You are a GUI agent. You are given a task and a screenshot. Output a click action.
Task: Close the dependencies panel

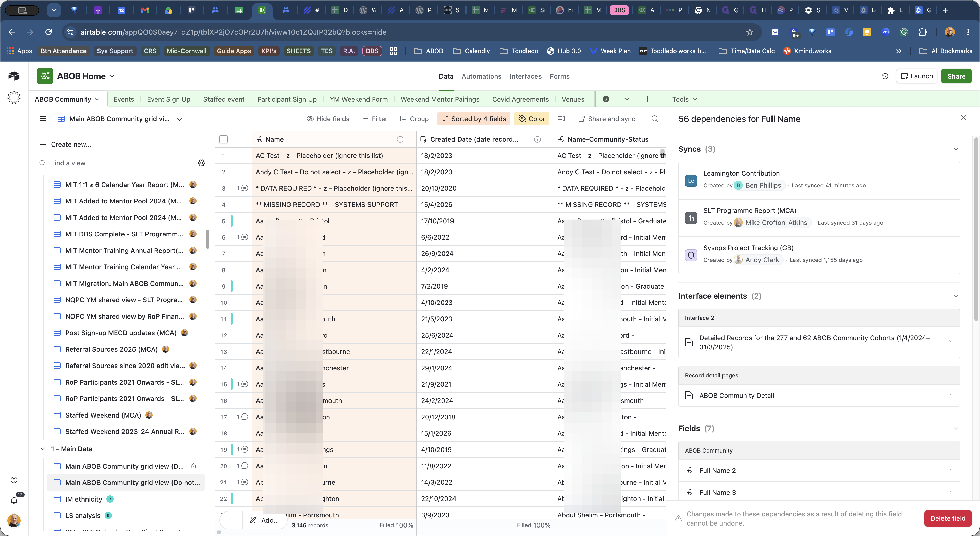pos(964,118)
